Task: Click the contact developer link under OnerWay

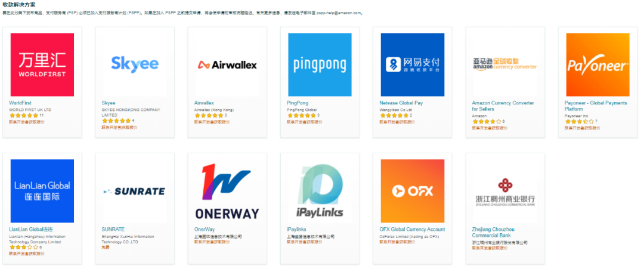Action: pyautogui.click(x=212, y=242)
